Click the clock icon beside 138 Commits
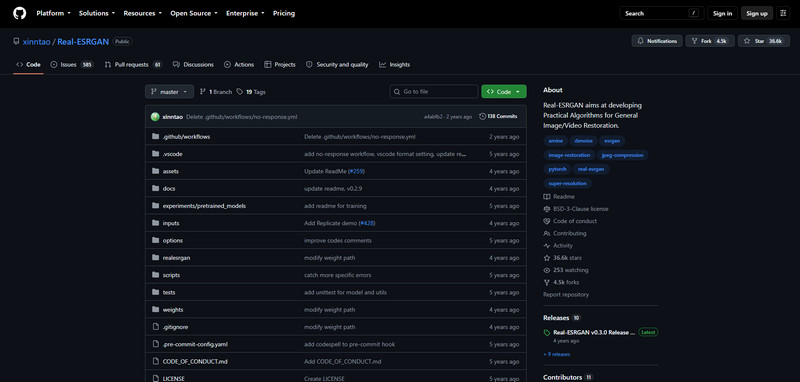 482,117
